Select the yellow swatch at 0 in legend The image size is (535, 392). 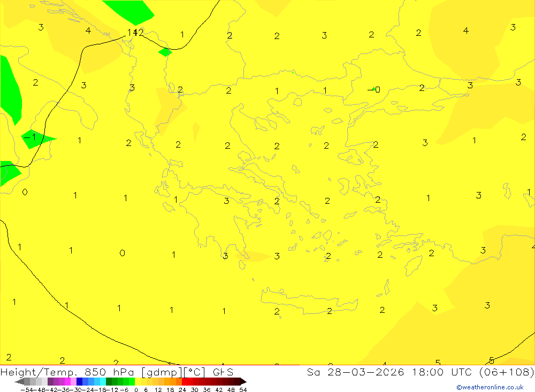[137, 382]
